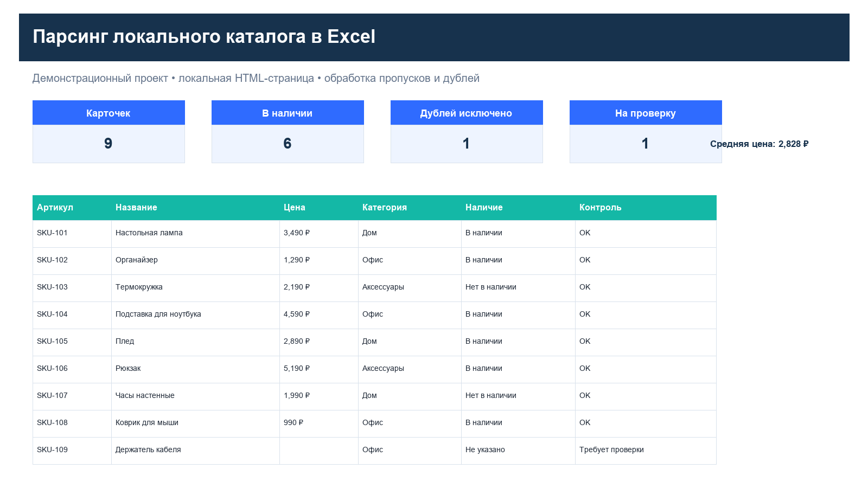Select the subtitle starting with "Демонстрационный проект"

[256, 78]
